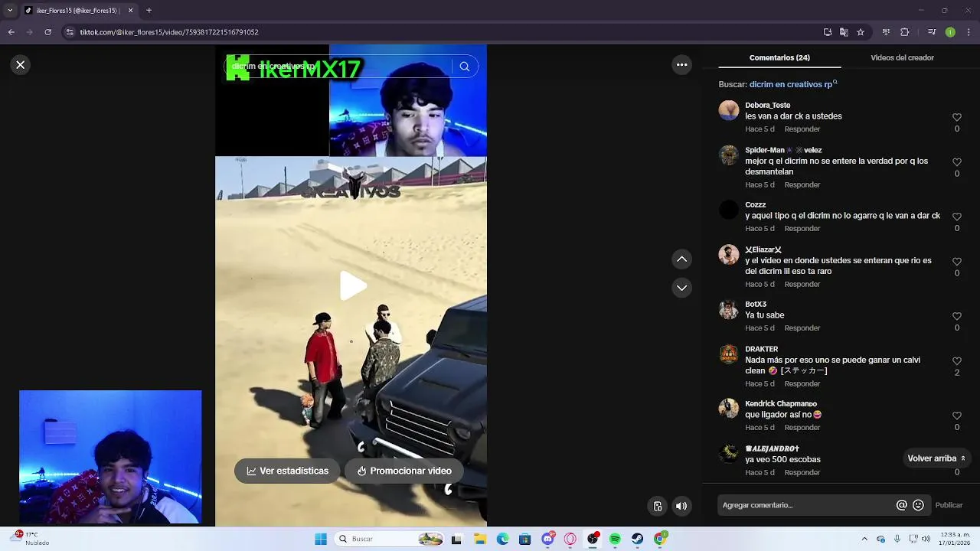Open the media control music icon
This screenshot has width=980, height=551.
932,32
